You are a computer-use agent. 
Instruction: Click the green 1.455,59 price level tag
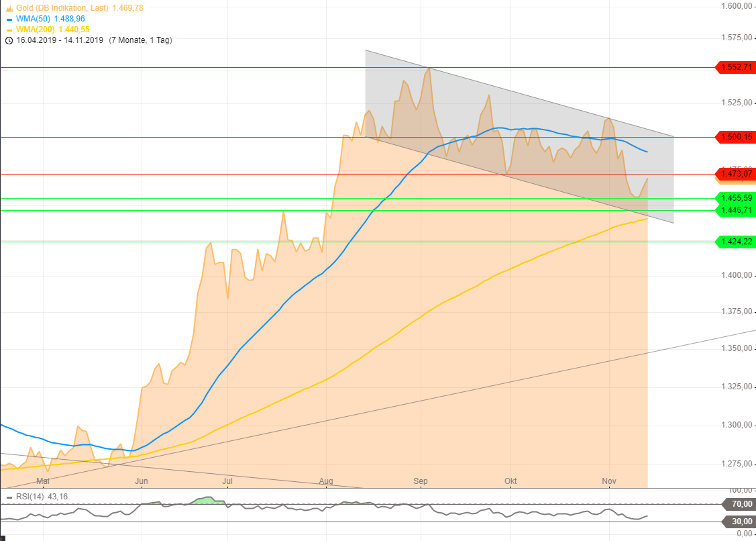736,198
